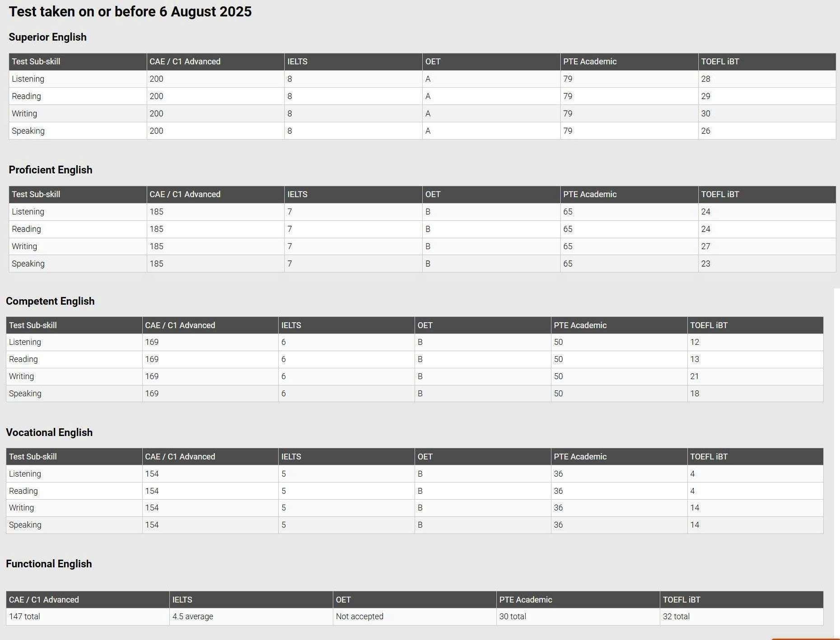Click Superior English Writing TOEFL score 30

(x=705, y=113)
